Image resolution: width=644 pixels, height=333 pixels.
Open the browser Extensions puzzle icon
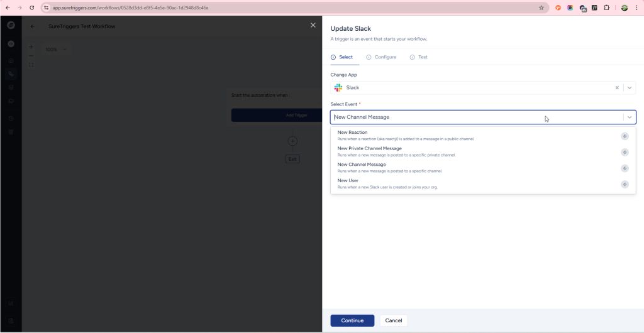point(607,8)
